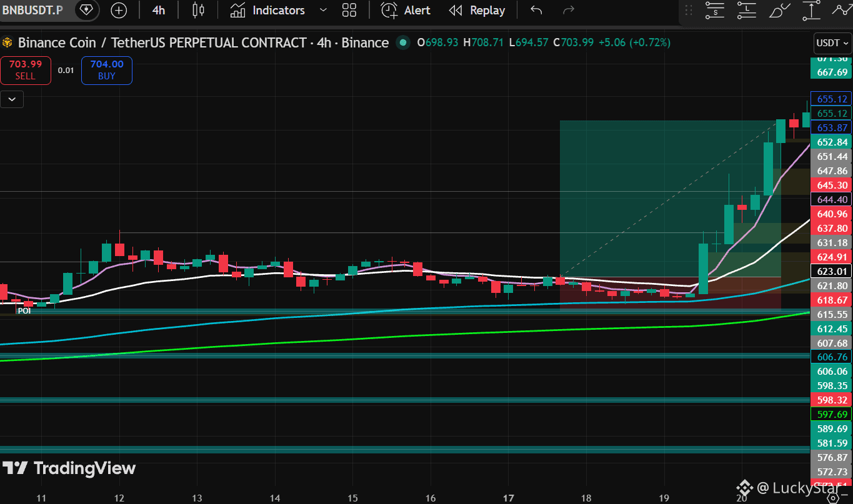Click the 0.01 spread value
The image size is (853, 504).
point(66,70)
